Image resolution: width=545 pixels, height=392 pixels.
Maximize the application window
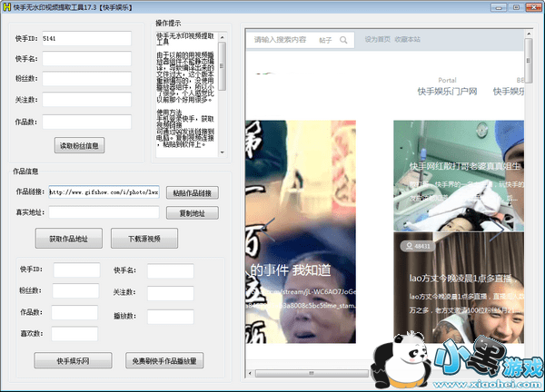coord(517,7)
